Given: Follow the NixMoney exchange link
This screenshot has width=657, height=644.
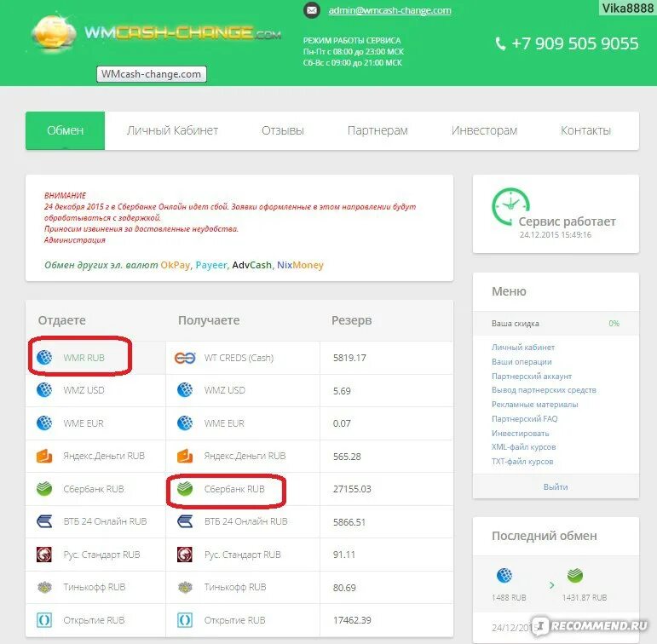Looking at the screenshot, I should click(x=300, y=265).
